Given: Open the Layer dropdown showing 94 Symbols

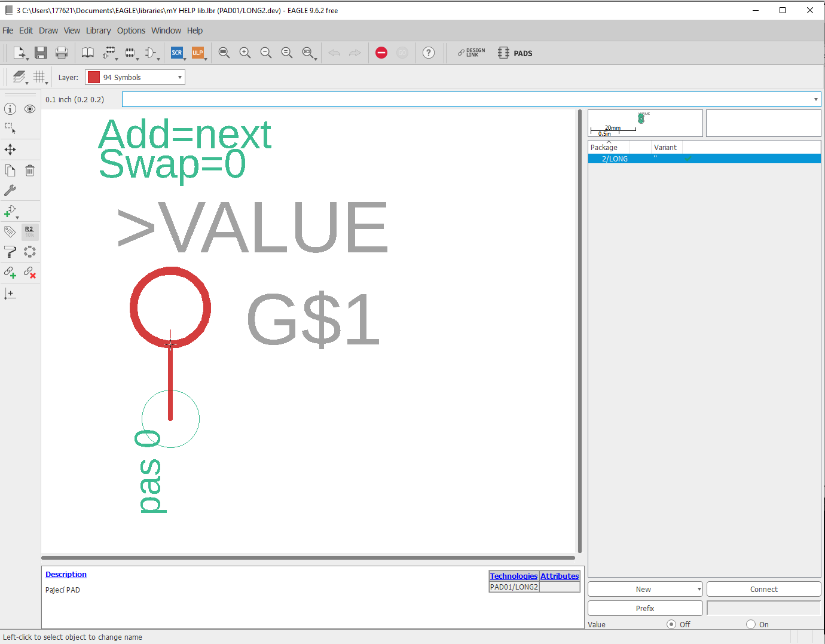Looking at the screenshot, I should (x=135, y=77).
